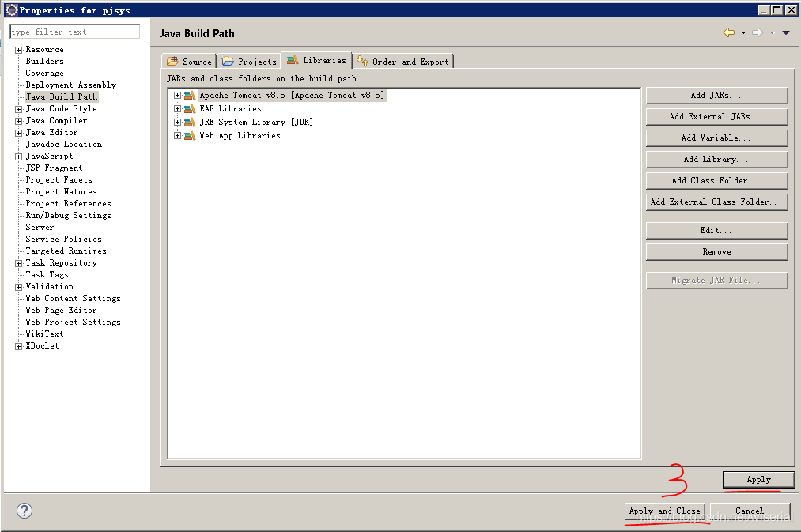Open the Server properties page
Viewport: 801px width, 532px height.
click(x=40, y=228)
